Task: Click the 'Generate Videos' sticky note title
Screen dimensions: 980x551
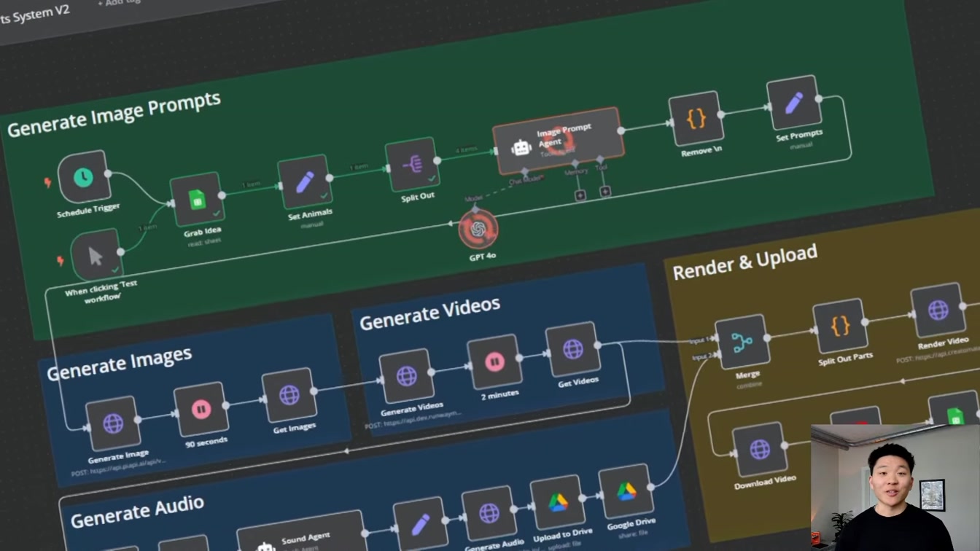Action: pyautogui.click(x=430, y=313)
